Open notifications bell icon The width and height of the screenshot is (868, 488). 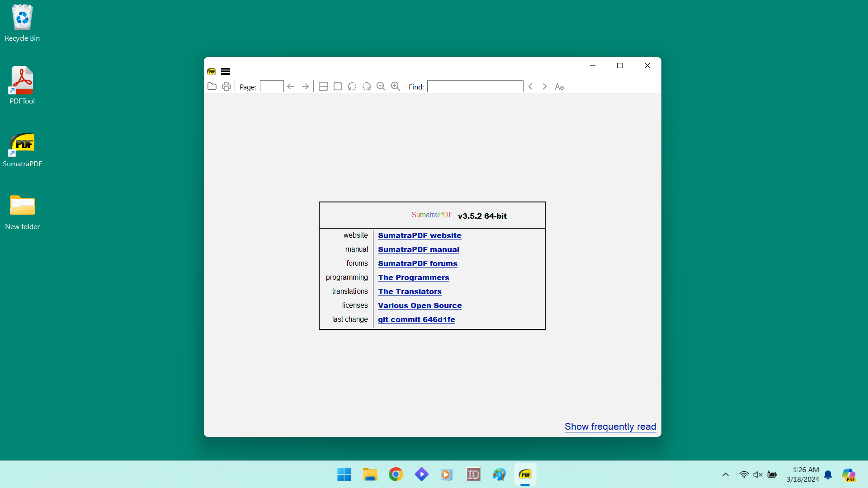828,475
